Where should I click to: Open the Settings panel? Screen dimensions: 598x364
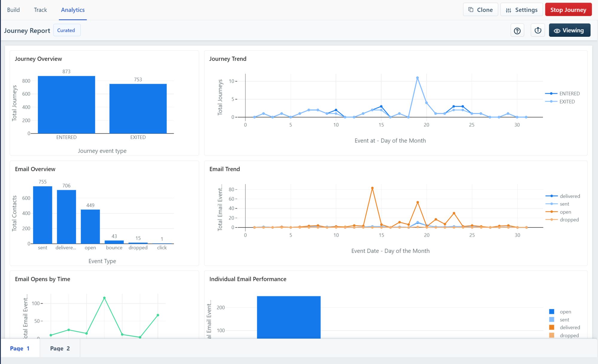521,10
